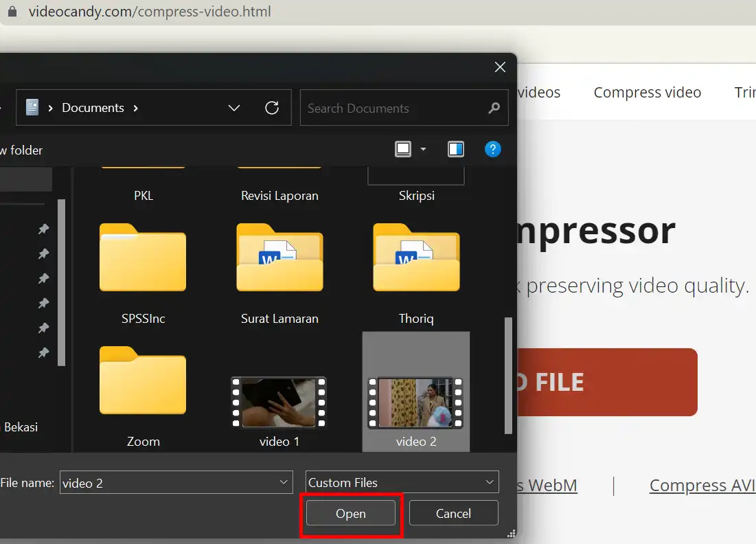The height and width of the screenshot is (544, 756).
Task: Click the Documents library icon in address bar
Action: pyautogui.click(x=32, y=107)
